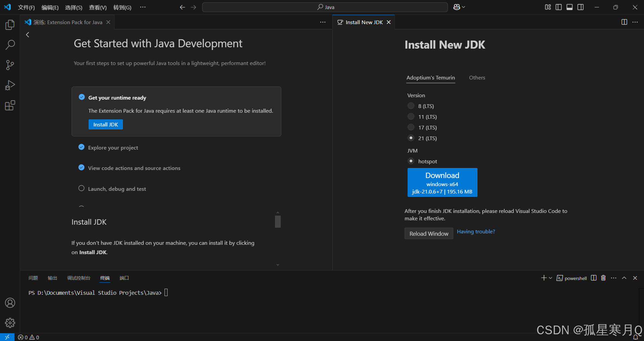Open the Explorer view in activity bar
Image resolution: width=644 pixels, height=341 pixels.
10,24
